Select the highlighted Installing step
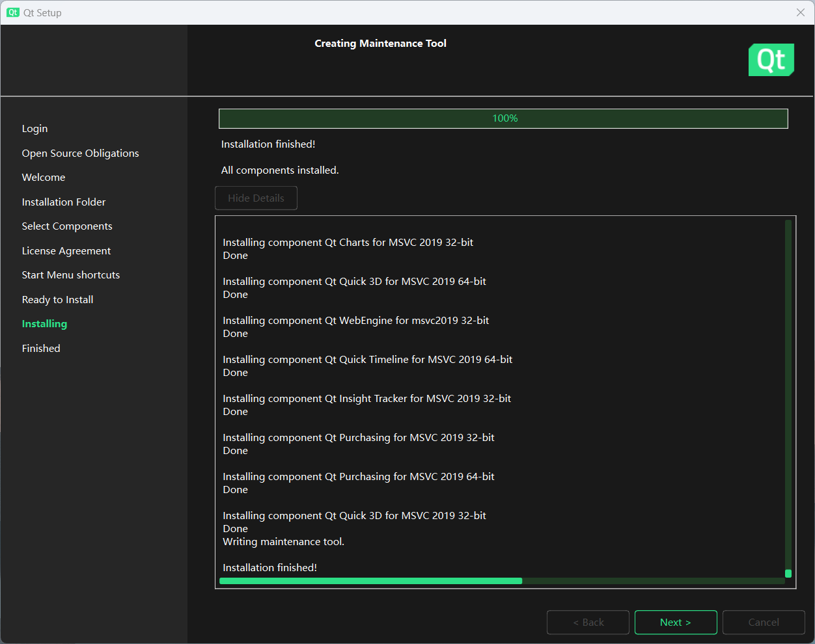The width and height of the screenshot is (815, 644). (44, 324)
